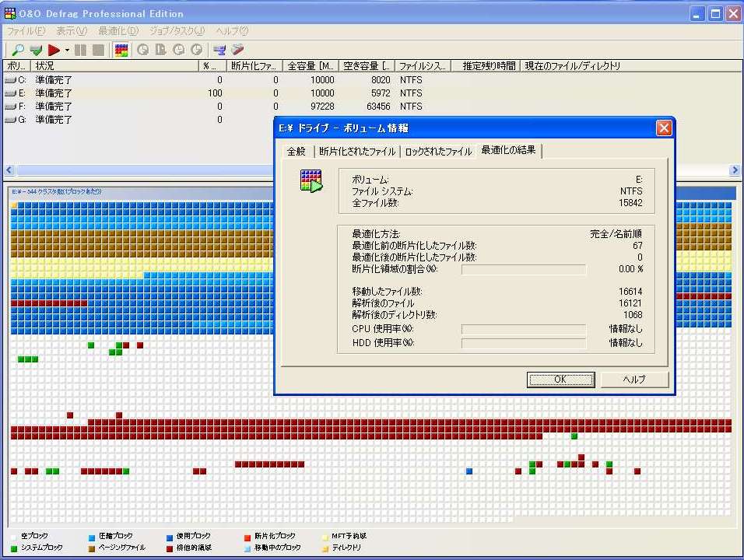This screenshot has height=560, width=744.
Task: Toggle the colored cluster map toolbar icon
Action: tap(121, 49)
